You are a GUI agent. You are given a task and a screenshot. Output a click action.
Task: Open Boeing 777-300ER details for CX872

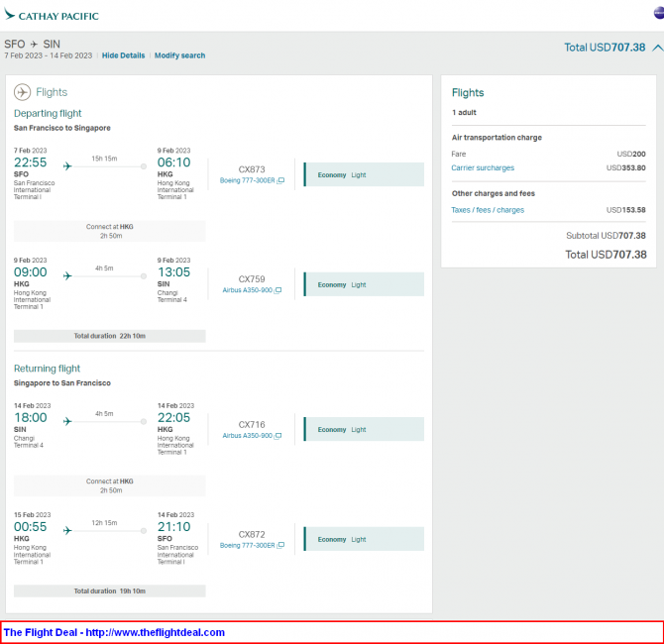[248, 545]
